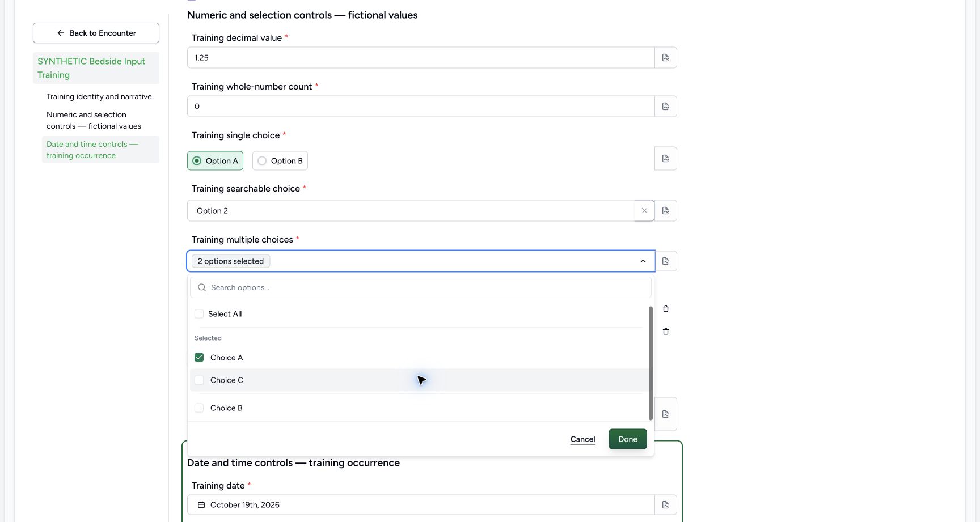The height and width of the screenshot is (522, 980).
Task: Open note icon beside Training decimal value
Action: (x=666, y=58)
